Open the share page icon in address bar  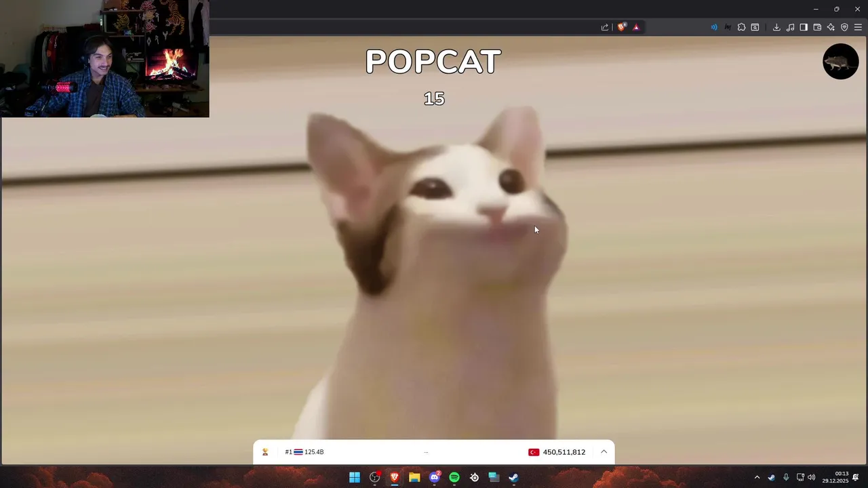click(605, 27)
